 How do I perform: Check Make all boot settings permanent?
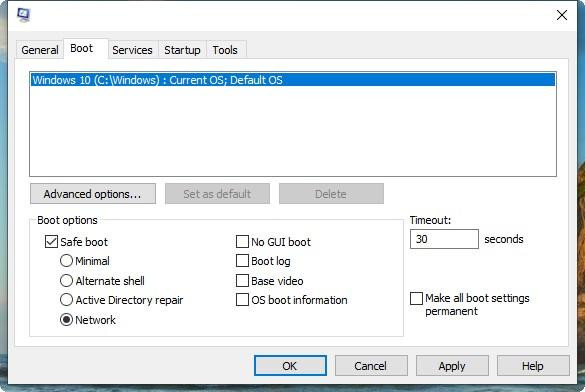[x=416, y=298]
